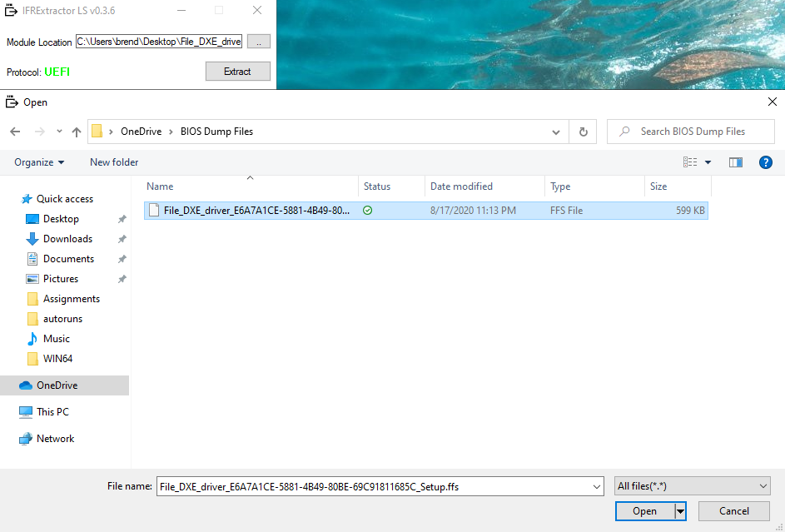Click the change view icon
This screenshot has width=785, height=532.
(x=690, y=162)
